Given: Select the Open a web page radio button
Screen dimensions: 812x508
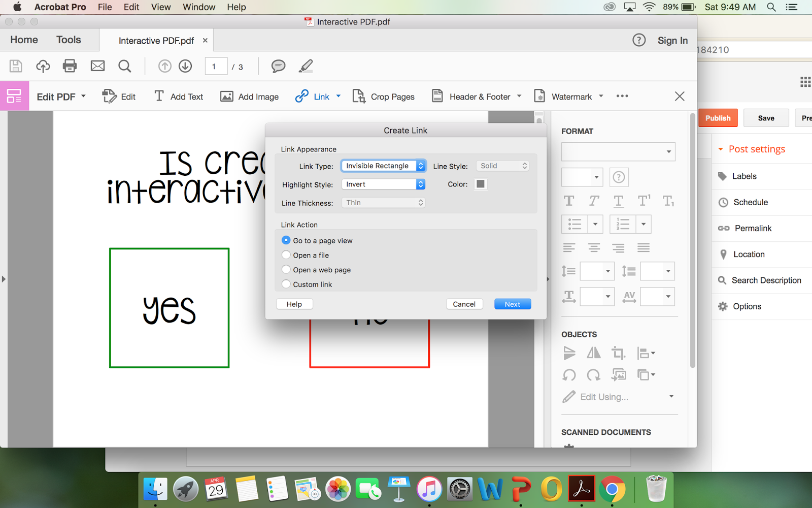Looking at the screenshot, I should coord(286,269).
